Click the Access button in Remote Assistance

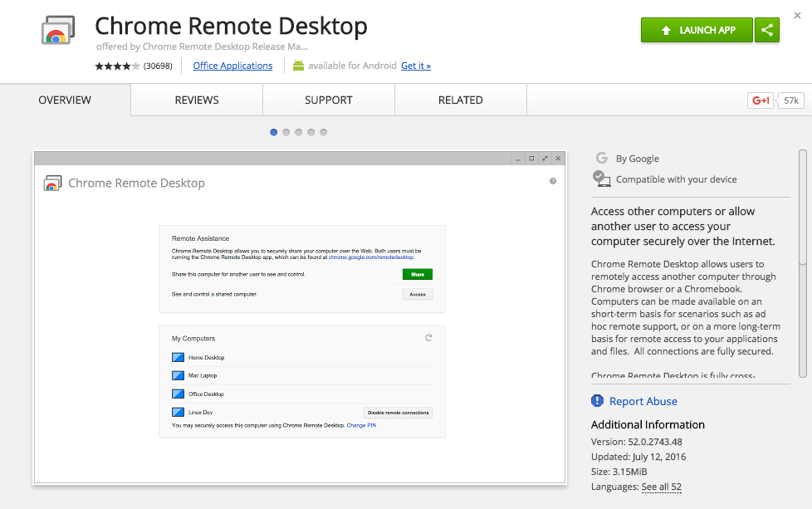[x=418, y=294]
